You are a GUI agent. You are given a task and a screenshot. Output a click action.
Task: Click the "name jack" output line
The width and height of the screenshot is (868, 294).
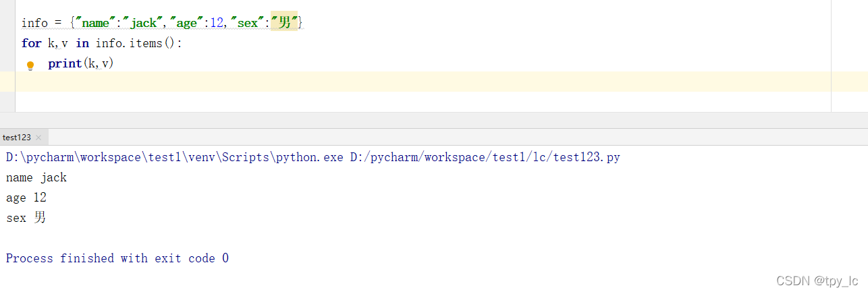pyautogui.click(x=36, y=178)
